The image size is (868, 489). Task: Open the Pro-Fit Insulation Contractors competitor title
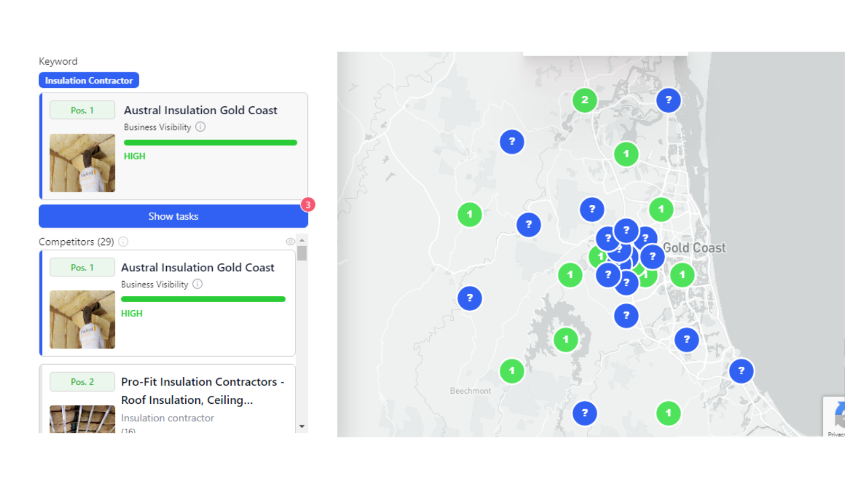(203, 391)
